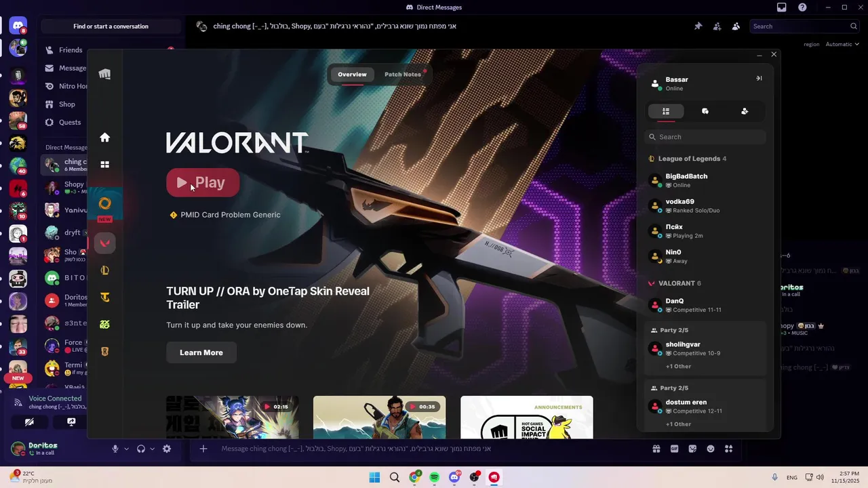The height and width of the screenshot is (488, 868).
Task: Select the Overview tab
Action: coord(352,74)
